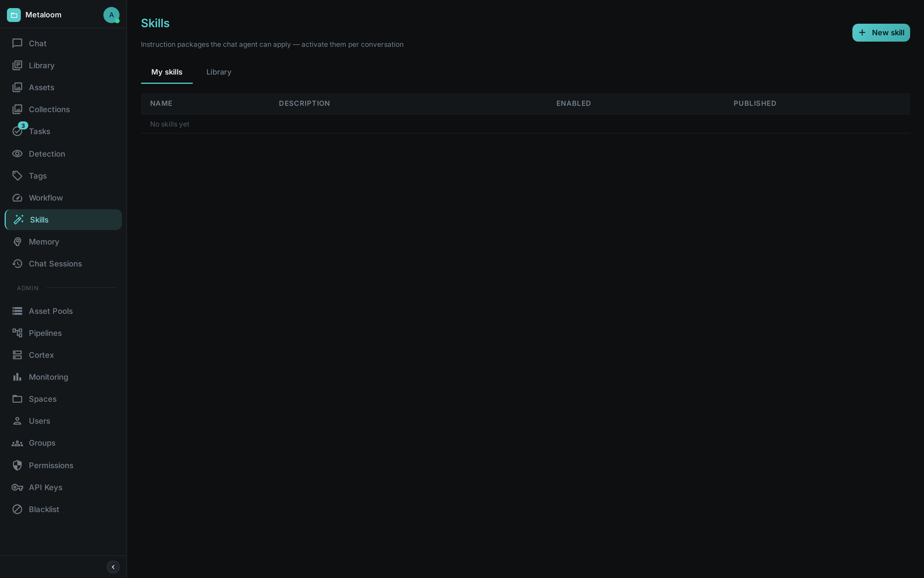Viewport: 924px width, 578px height.
Task: Go to Chat in the sidebar
Action: pos(64,44)
